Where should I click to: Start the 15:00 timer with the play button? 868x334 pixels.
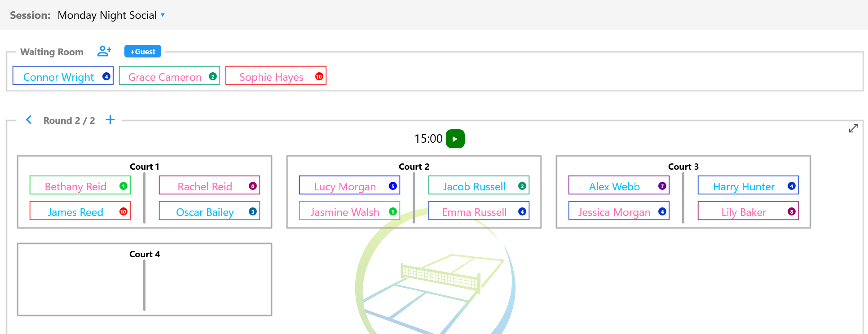point(455,139)
